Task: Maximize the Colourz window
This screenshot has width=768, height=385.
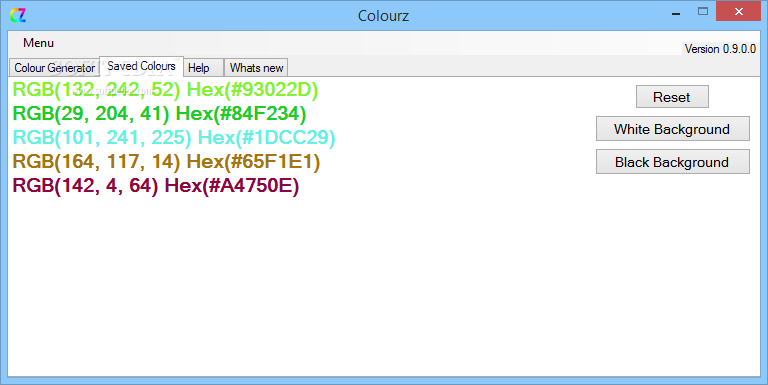Action: [703, 12]
